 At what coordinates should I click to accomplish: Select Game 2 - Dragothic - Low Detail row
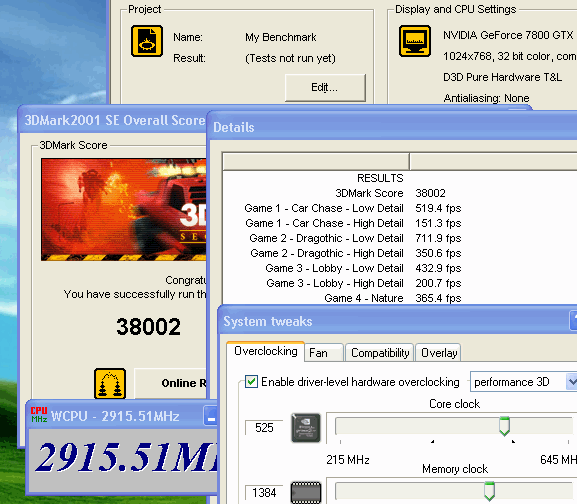(x=400, y=238)
